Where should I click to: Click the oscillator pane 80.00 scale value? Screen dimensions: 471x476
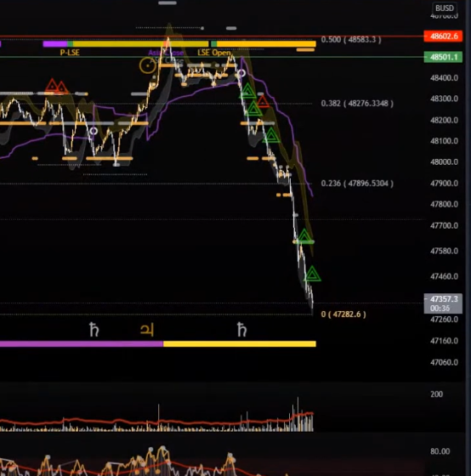click(x=440, y=451)
